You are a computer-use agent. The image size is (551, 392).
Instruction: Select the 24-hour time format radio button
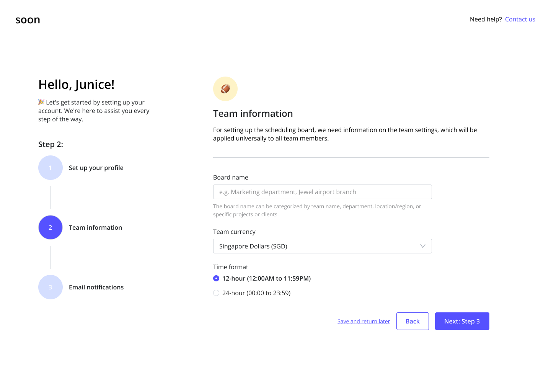click(x=216, y=293)
